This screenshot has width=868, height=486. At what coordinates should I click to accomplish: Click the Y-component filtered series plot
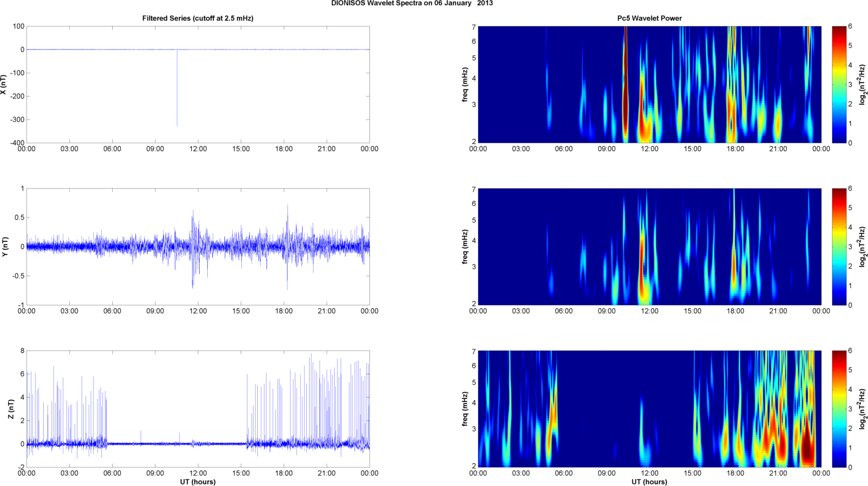click(x=198, y=247)
